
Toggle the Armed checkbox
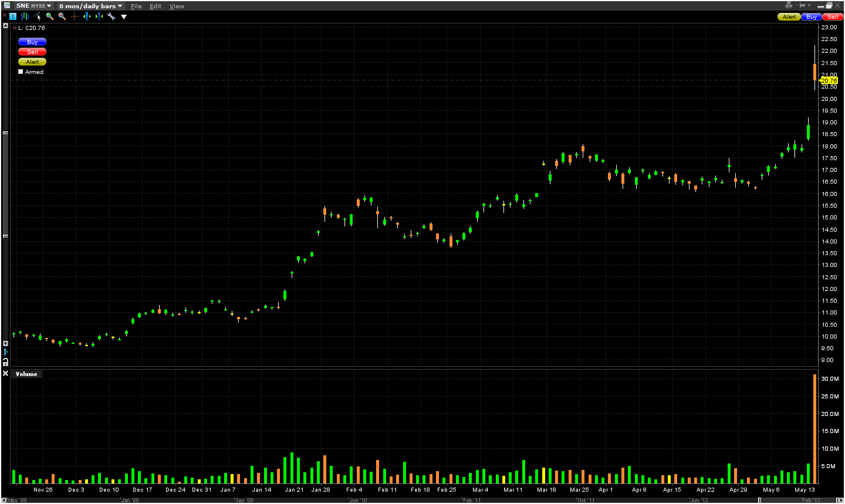[x=21, y=72]
